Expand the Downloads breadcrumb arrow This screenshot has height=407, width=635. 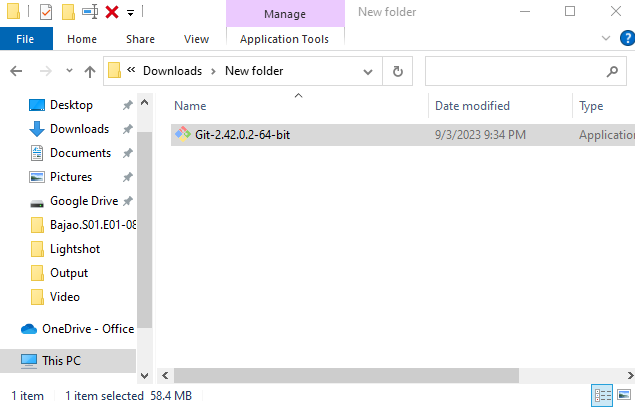[213, 72]
